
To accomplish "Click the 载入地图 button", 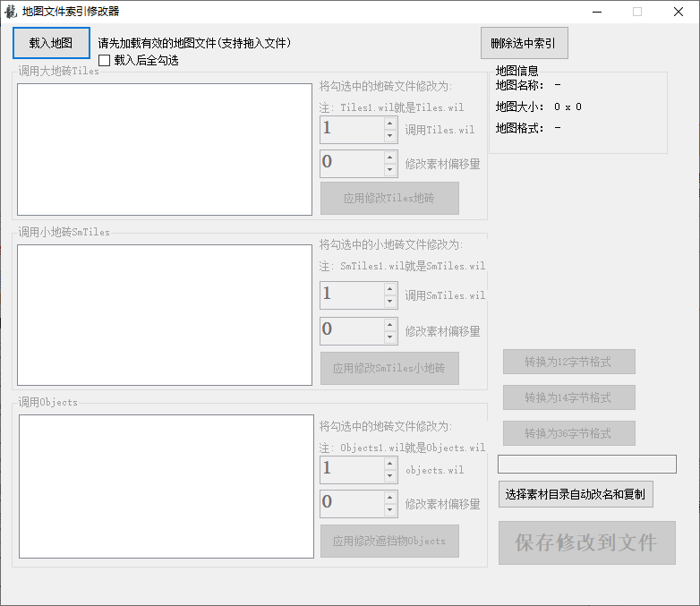I will click(51, 43).
